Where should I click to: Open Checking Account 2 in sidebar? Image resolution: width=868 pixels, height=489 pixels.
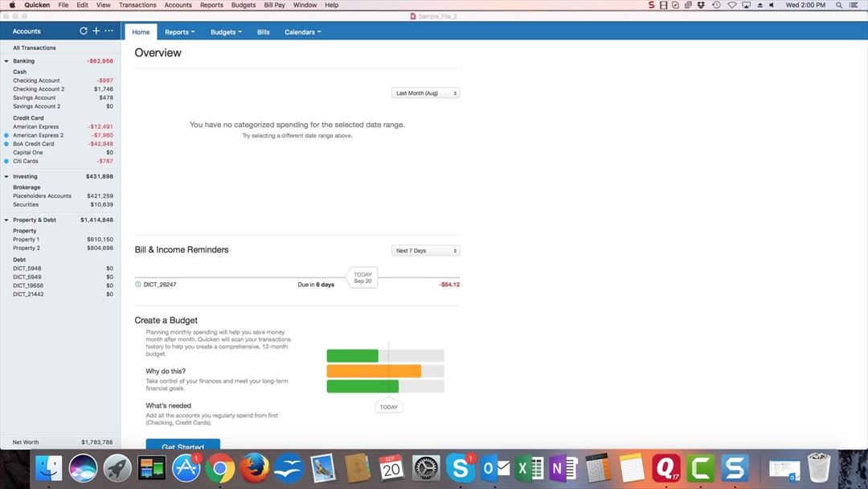pyautogui.click(x=39, y=89)
